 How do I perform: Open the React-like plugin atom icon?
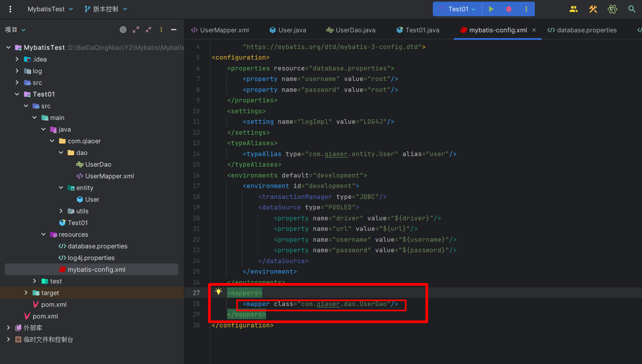(x=612, y=9)
